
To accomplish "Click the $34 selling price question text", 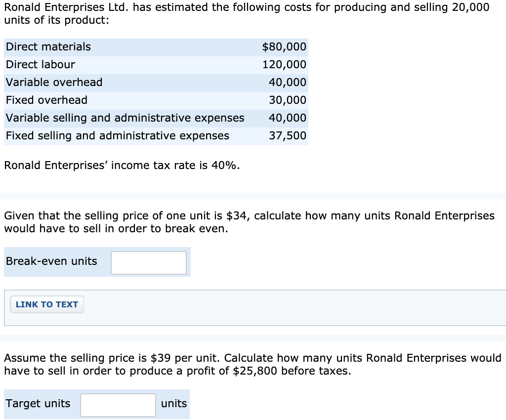I will coord(249,222).
